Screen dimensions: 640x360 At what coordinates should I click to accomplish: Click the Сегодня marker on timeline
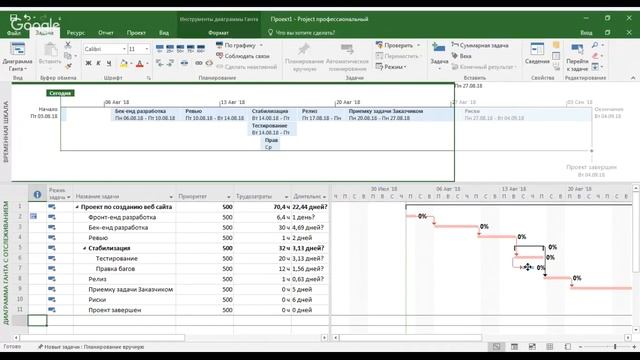[x=60, y=93]
